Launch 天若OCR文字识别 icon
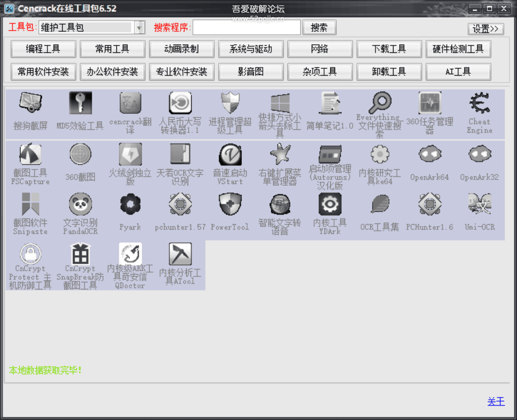Screen dimensions: 517x420 click(x=180, y=154)
